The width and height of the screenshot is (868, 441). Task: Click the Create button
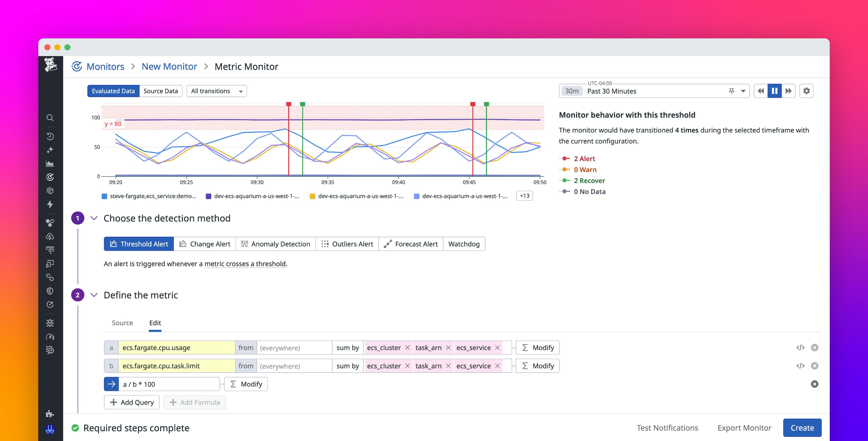pos(802,428)
